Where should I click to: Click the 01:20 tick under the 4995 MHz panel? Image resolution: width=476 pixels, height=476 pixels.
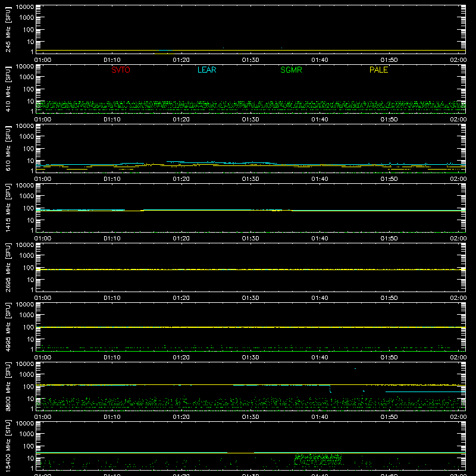[x=181, y=358]
